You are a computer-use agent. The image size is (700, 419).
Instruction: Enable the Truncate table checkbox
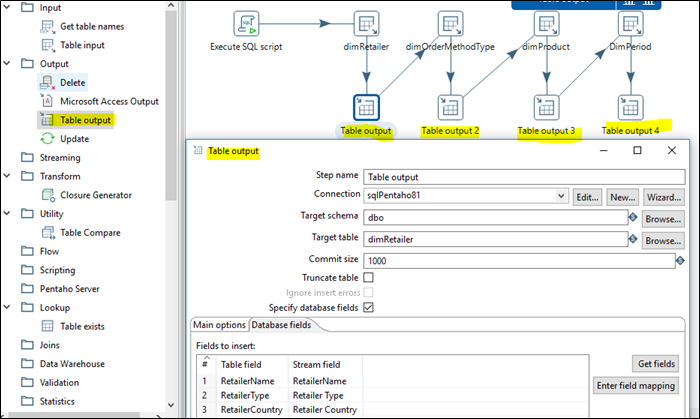pyautogui.click(x=368, y=277)
